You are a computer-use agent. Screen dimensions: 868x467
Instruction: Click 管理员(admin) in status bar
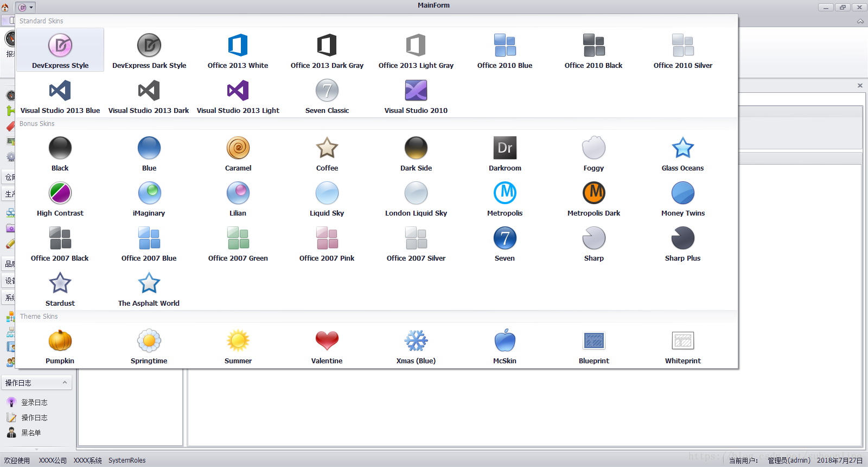[789, 460]
